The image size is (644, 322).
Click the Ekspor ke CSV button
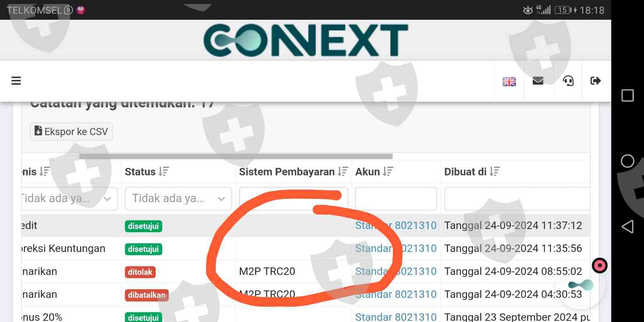click(x=71, y=132)
